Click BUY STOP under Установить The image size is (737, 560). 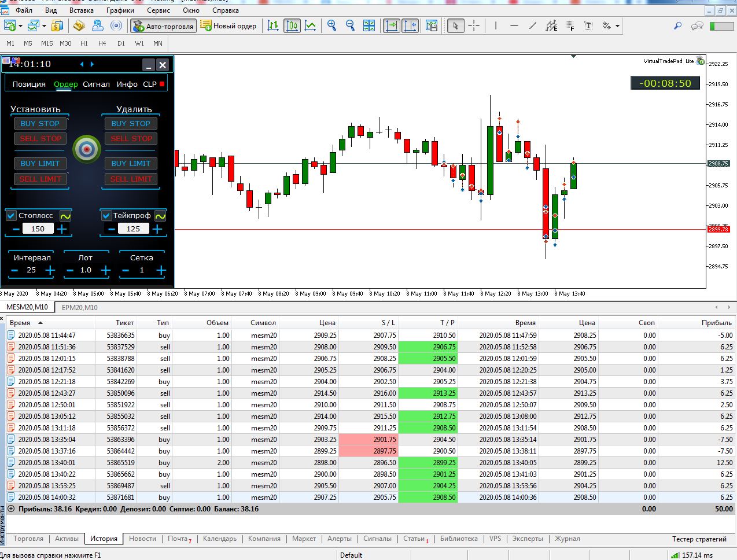pyautogui.click(x=40, y=123)
